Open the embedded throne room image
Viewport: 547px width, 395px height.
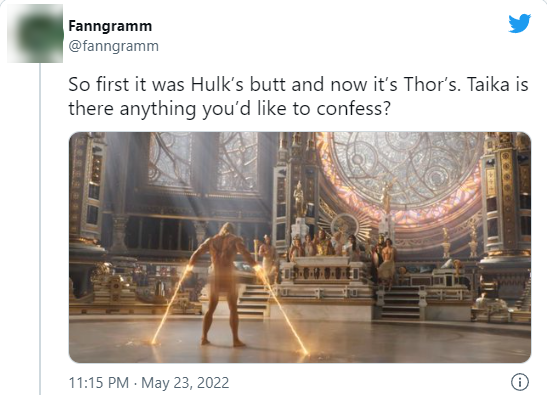tap(300, 247)
